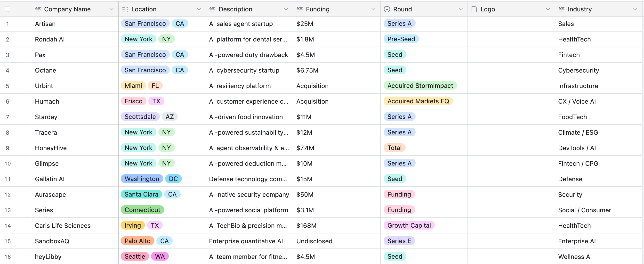
Task: Click the text icon beside Industry header
Action: (x=561, y=9)
